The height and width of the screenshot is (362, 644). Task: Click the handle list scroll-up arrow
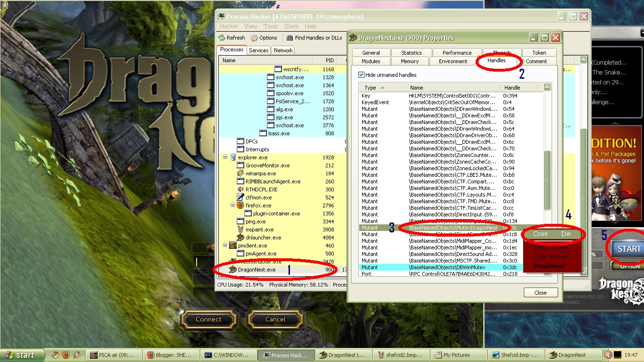[547, 87]
